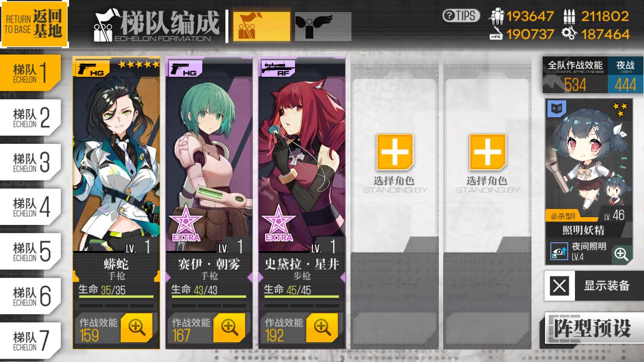Select the 蟒蛇 handgun character card

tap(116, 203)
